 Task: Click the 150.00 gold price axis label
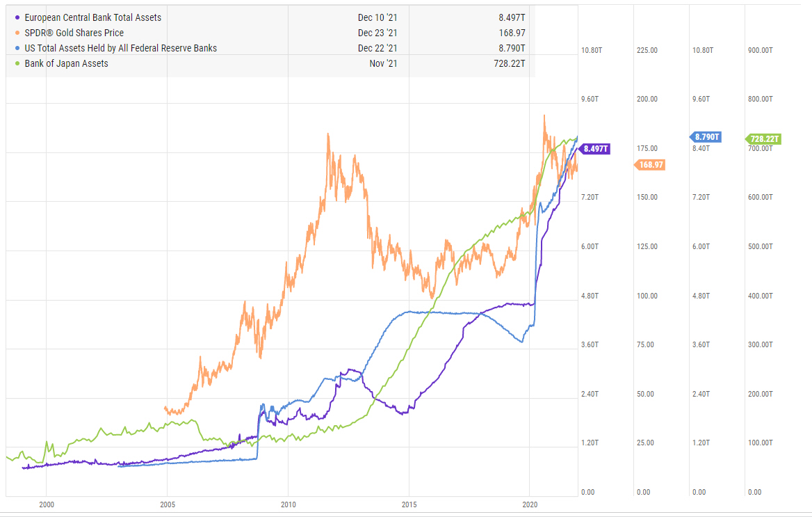tap(647, 197)
